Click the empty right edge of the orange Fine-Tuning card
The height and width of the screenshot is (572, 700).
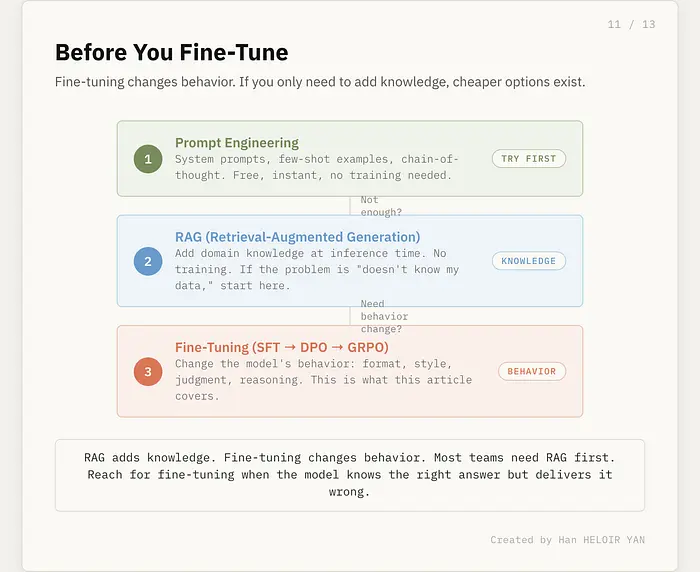tap(575, 398)
